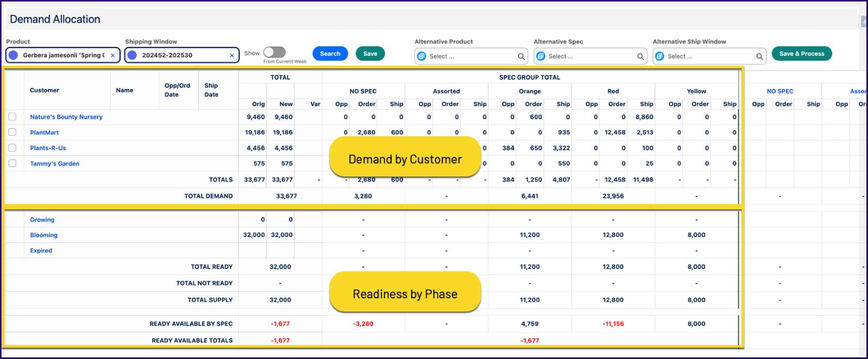Click the Var column header

(x=315, y=104)
